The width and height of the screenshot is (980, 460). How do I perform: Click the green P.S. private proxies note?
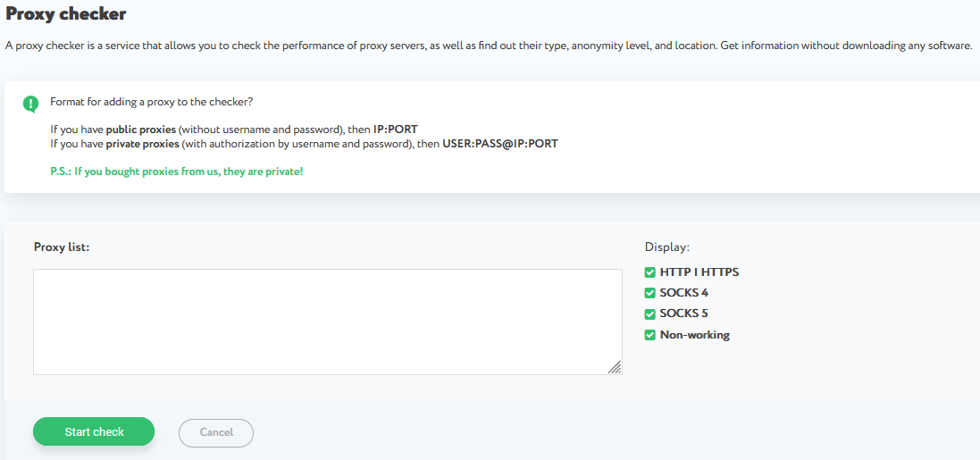pyautogui.click(x=177, y=171)
